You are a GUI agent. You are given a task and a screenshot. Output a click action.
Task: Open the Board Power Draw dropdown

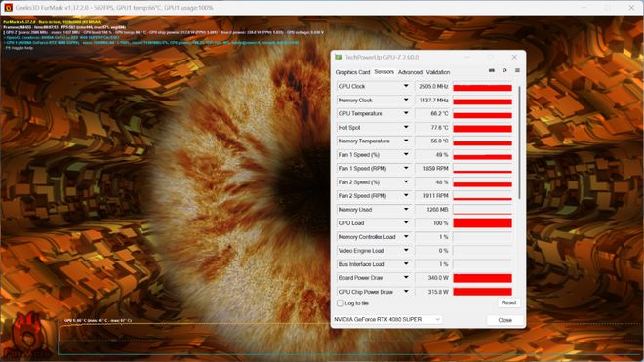[x=406, y=278]
